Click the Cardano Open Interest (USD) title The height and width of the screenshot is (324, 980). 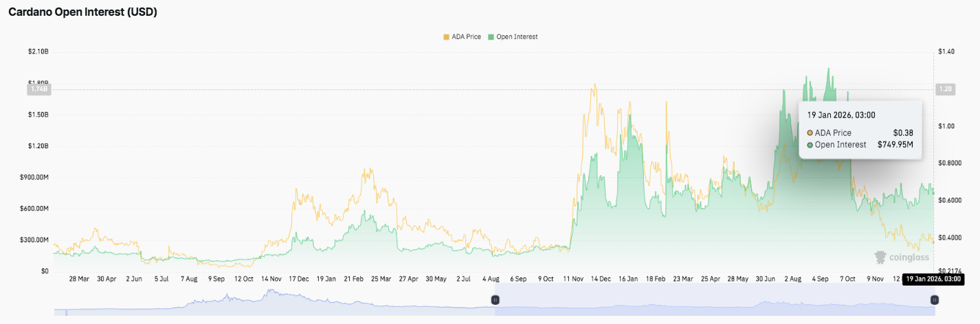[83, 12]
